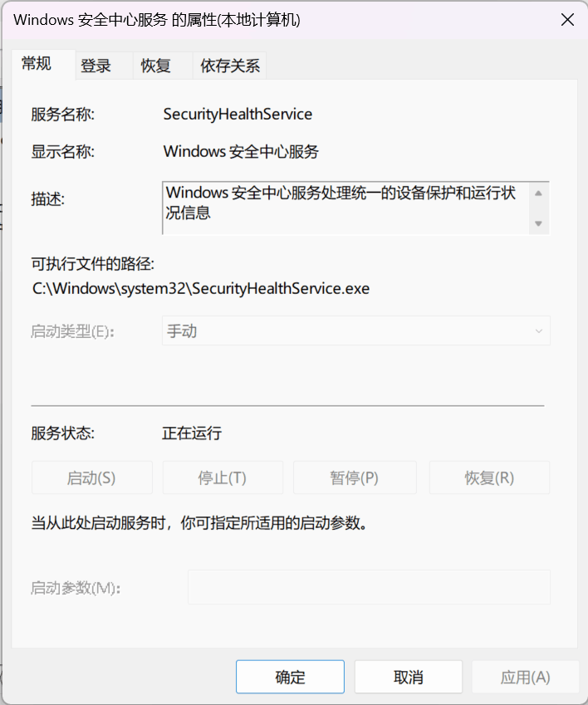Image resolution: width=588 pixels, height=705 pixels.
Task: Open the 登录 tab
Action: click(x=104, y=66)
